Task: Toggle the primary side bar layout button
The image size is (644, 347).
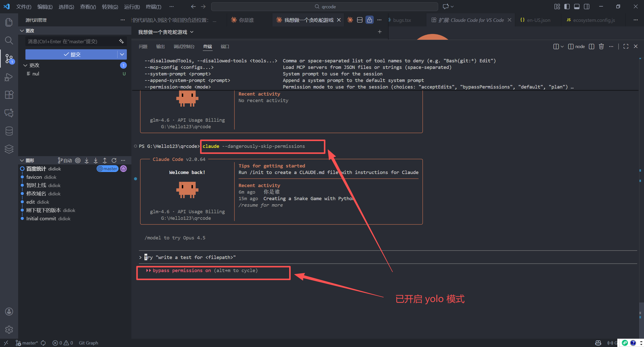Action: coord(567,7)
